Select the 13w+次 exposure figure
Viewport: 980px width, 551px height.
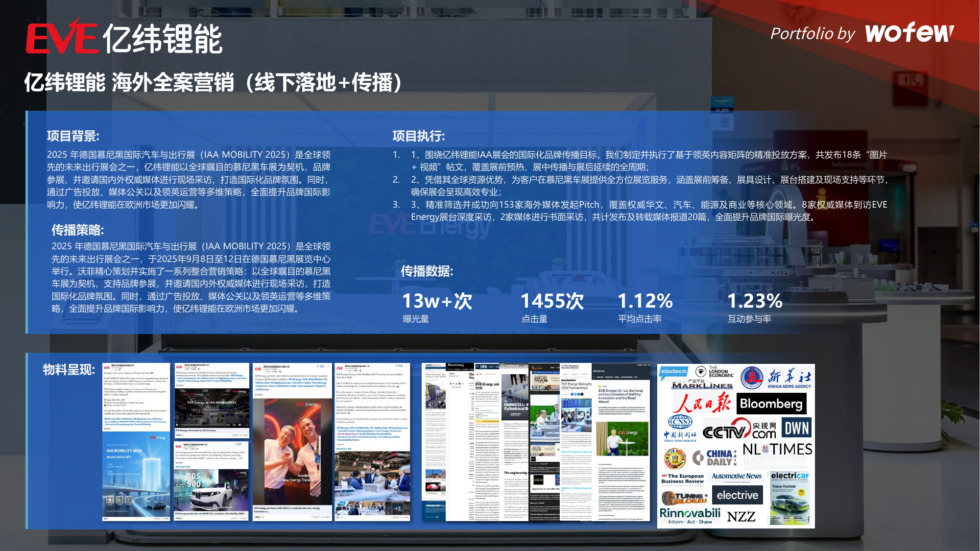tap(437, 301)
